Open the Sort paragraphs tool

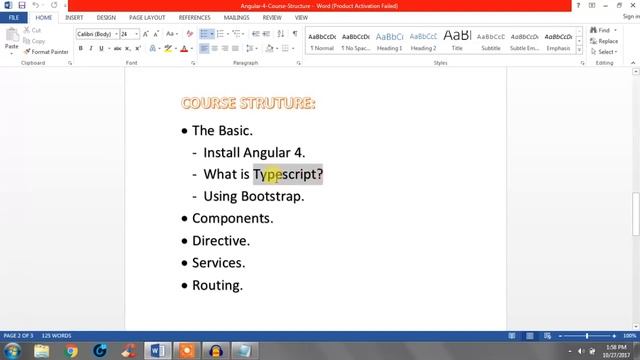(x=281, y=34)
